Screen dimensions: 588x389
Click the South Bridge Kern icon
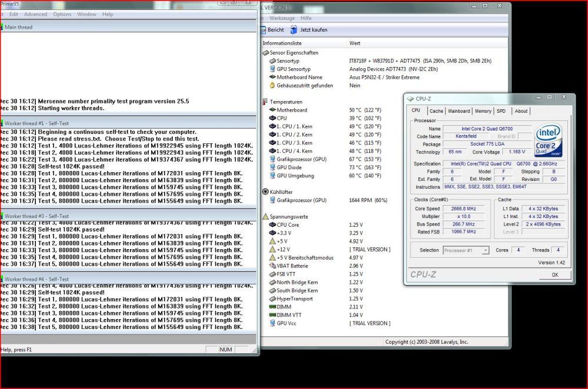pyautogui.click(x=273, y=290)
